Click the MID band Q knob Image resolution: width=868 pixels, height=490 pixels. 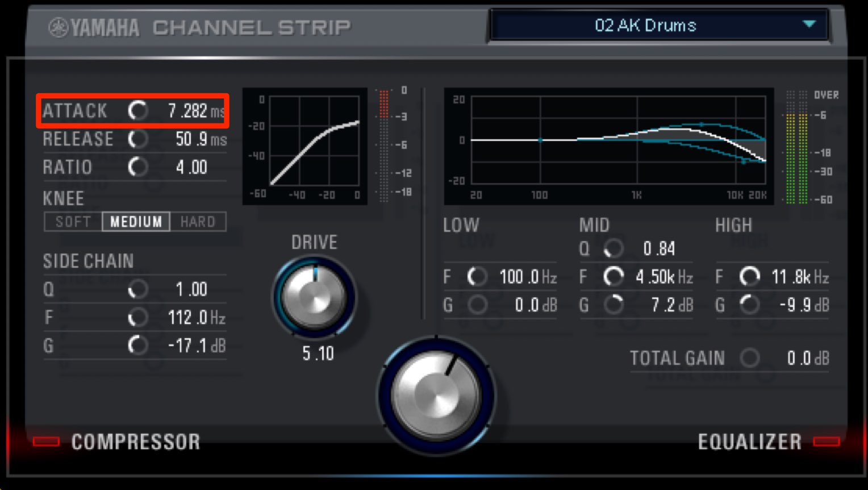coord(614,248)
